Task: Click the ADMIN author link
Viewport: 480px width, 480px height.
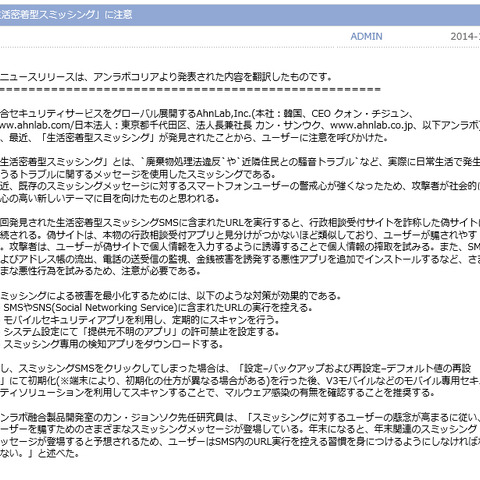Action: pyautogui.click(x=366, y=36)
